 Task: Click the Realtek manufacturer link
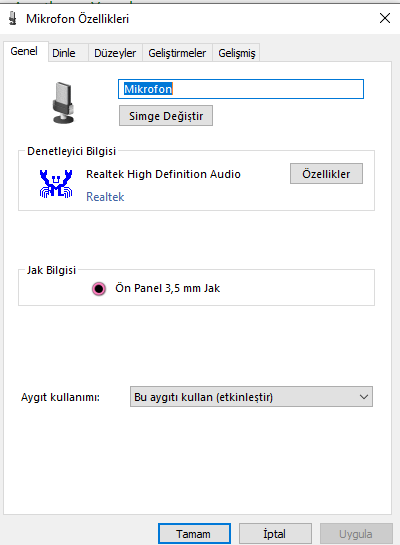[105, 197]
